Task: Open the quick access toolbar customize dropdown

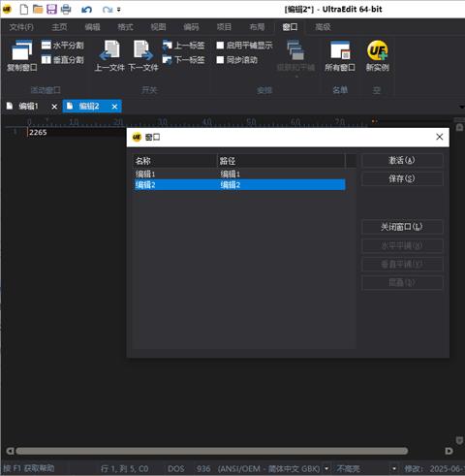Action: coord(119,10)
